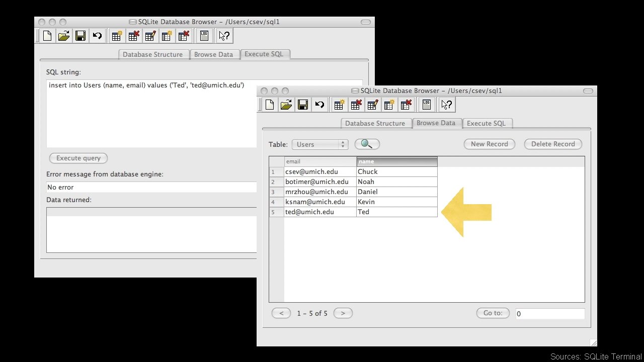644x362 pixels.
Task: Open the Browse Data tab
Action: pyautogui.click(x=436, y=123)
